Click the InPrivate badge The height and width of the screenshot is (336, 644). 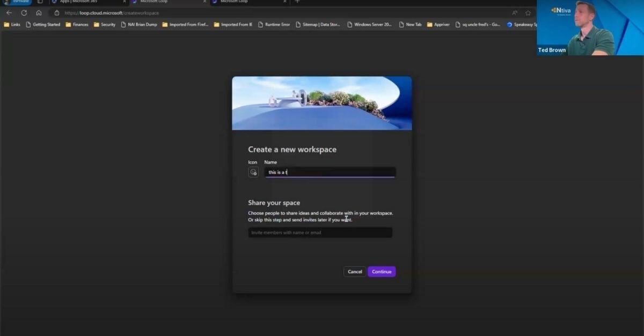[20, 2]
